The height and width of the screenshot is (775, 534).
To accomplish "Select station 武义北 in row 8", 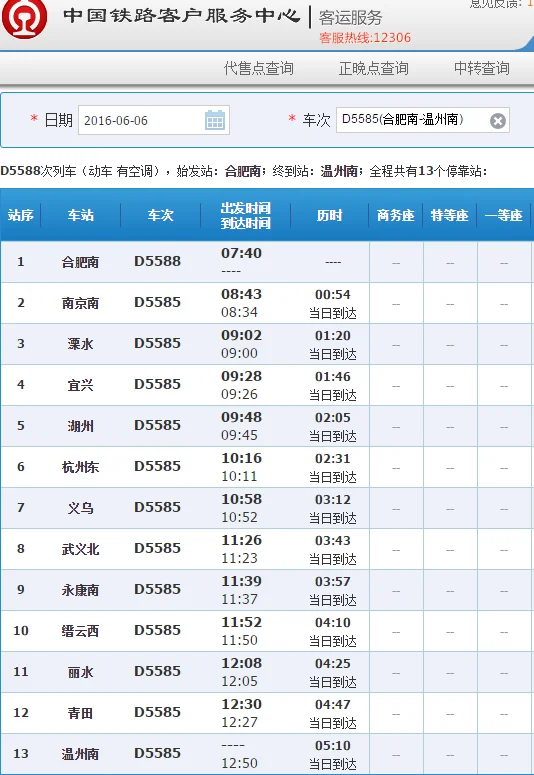I will [x=80, y=549].
